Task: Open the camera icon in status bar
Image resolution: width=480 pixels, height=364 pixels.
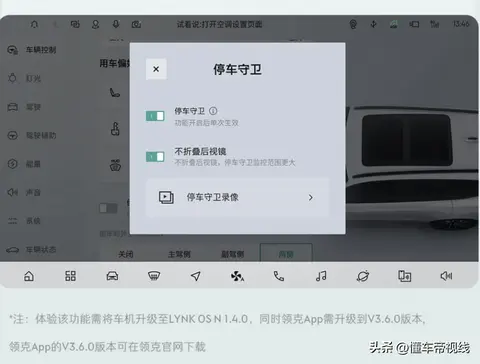Action: pos(136,24)
